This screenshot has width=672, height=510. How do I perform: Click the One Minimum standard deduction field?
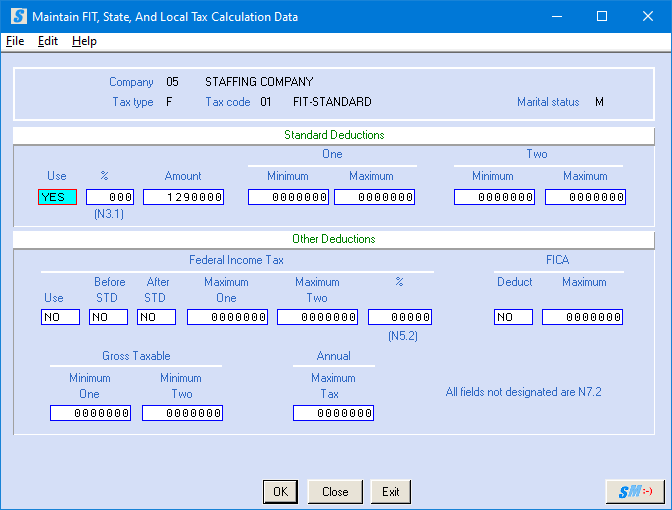click(x=288, y=197)
